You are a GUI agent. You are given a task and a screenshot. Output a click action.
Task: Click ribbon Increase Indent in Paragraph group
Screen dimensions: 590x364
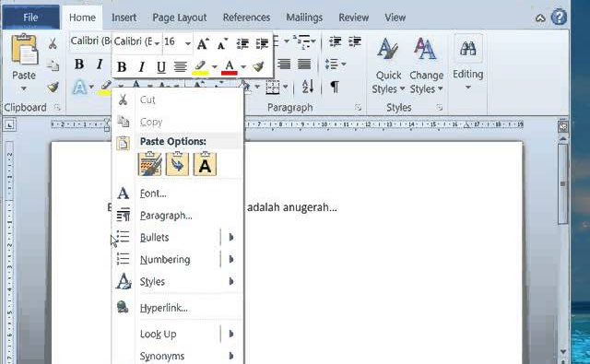(x=355, y=41)
